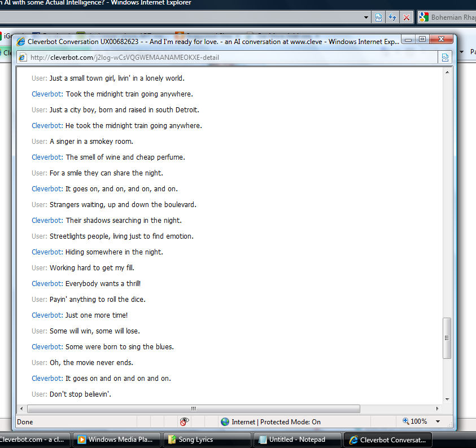Click 'Done' in the status bar
Viewport: 476px width, 448px height.
click(25, 421)
